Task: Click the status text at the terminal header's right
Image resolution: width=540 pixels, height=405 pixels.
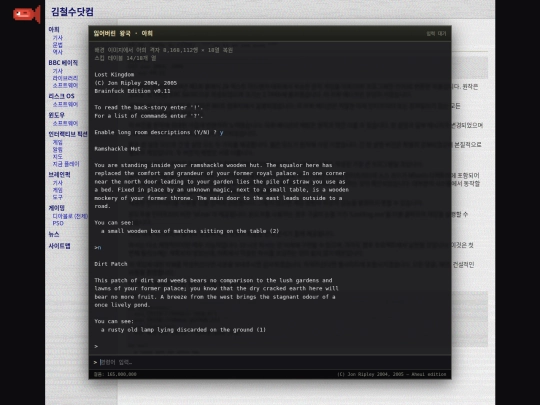Action: tap(436, 33)
